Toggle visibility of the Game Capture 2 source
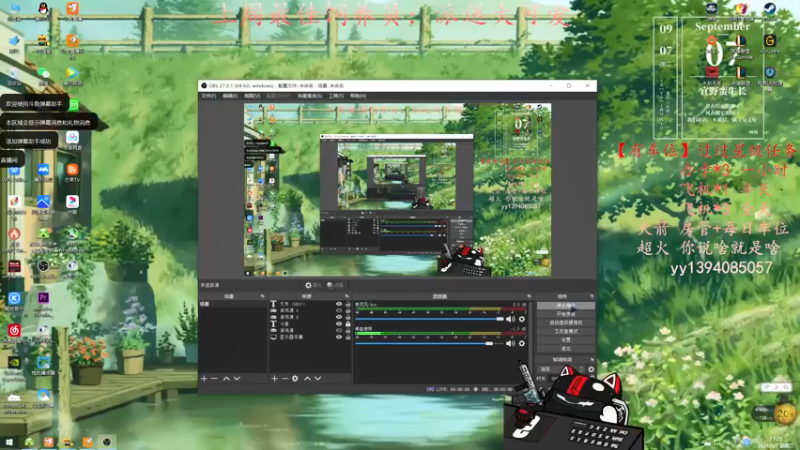The image size is (800, 450). click(x=339, y=317)
